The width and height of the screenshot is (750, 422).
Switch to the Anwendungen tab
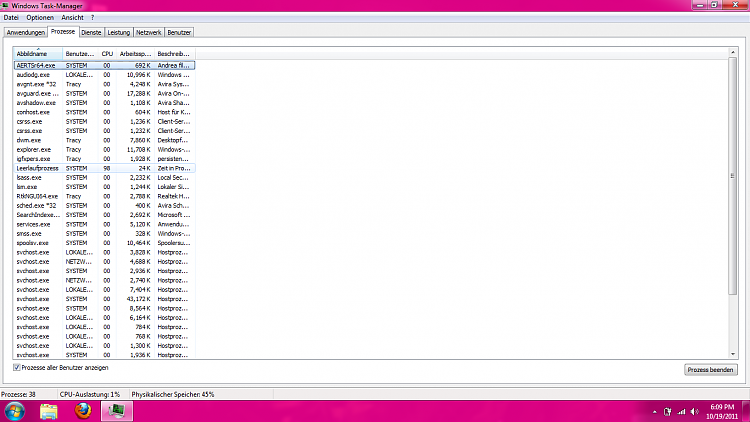click(26, 33)
